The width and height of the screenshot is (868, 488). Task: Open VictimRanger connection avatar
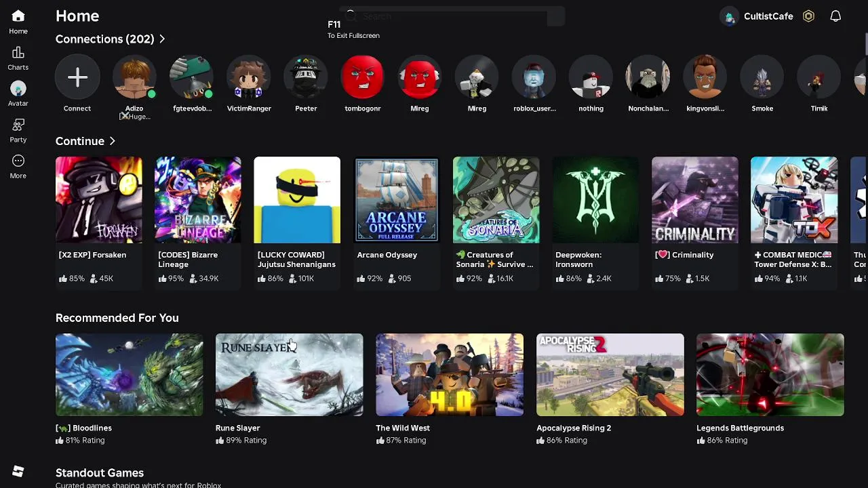[x=249, y=77]
